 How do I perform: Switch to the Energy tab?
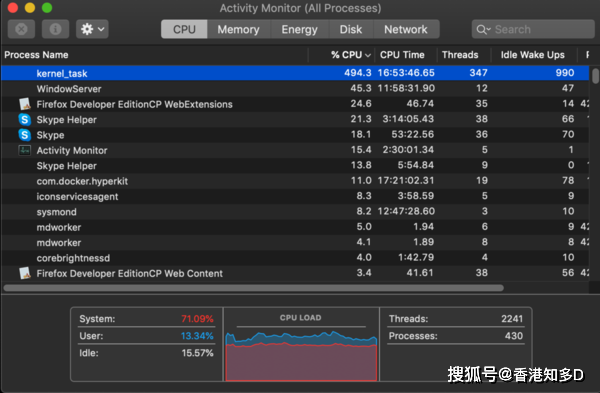pos(300,29)
